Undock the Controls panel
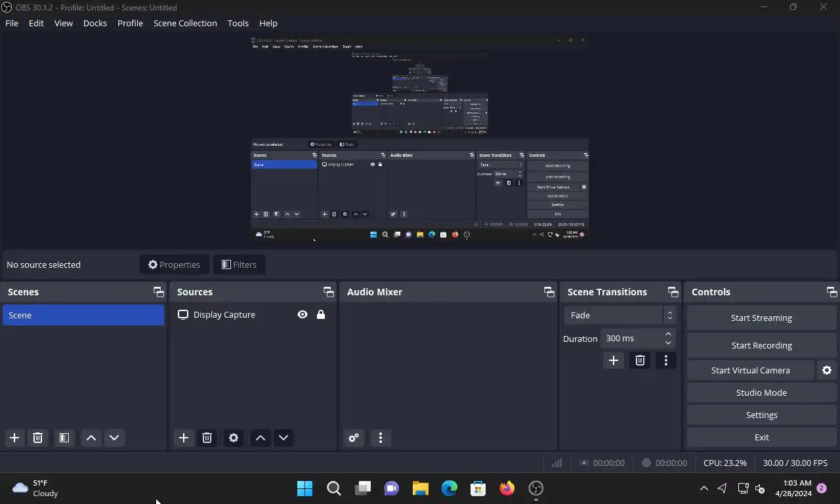This screenshot has width=840, height=504. coord(832,292)
